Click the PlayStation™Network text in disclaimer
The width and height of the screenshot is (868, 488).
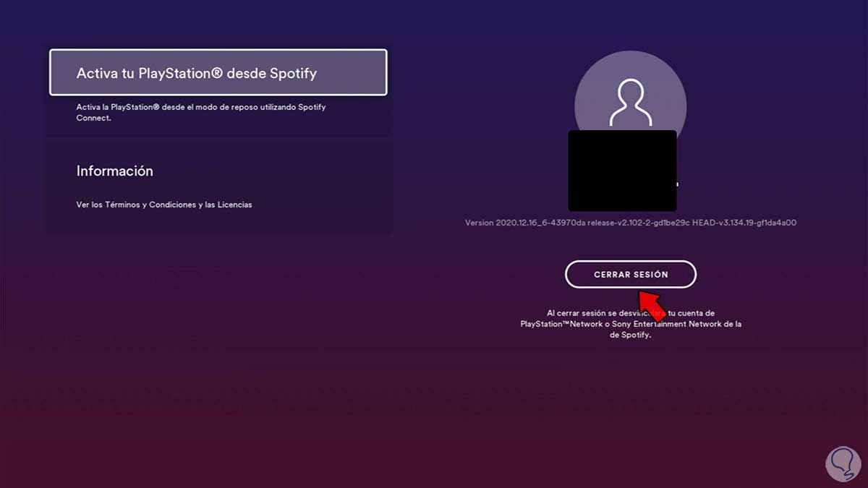point(561,324)
